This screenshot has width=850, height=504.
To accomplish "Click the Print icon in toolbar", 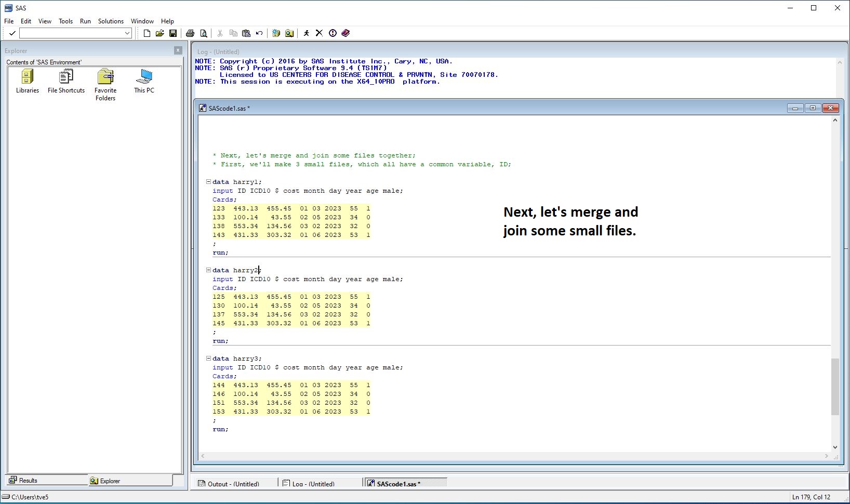I will point(190,33).
